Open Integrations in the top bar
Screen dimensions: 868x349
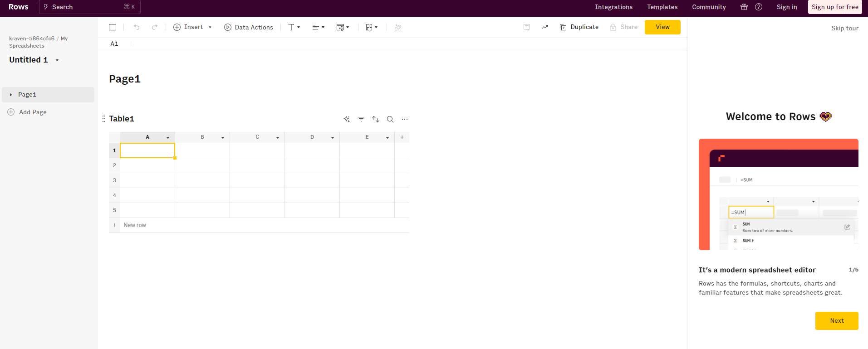[x=613, y=7]
